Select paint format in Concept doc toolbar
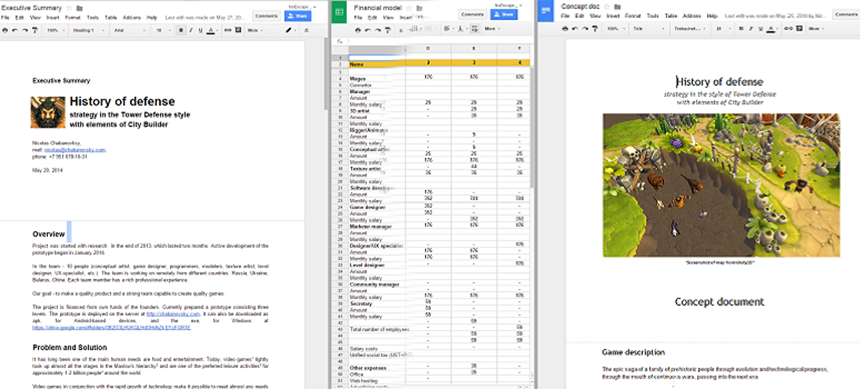This screenshot has width=860, height=389. pos(595,29)
